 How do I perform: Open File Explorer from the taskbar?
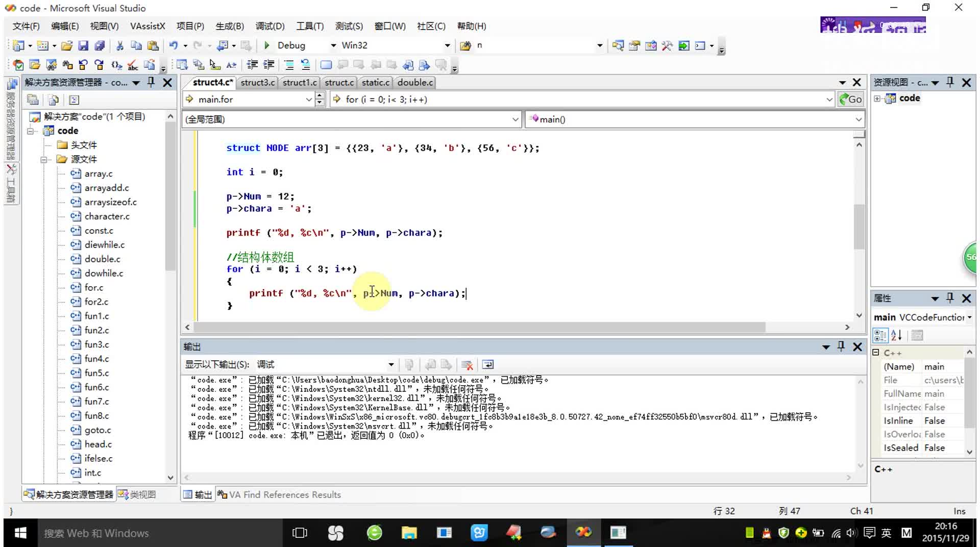(409, 533)
